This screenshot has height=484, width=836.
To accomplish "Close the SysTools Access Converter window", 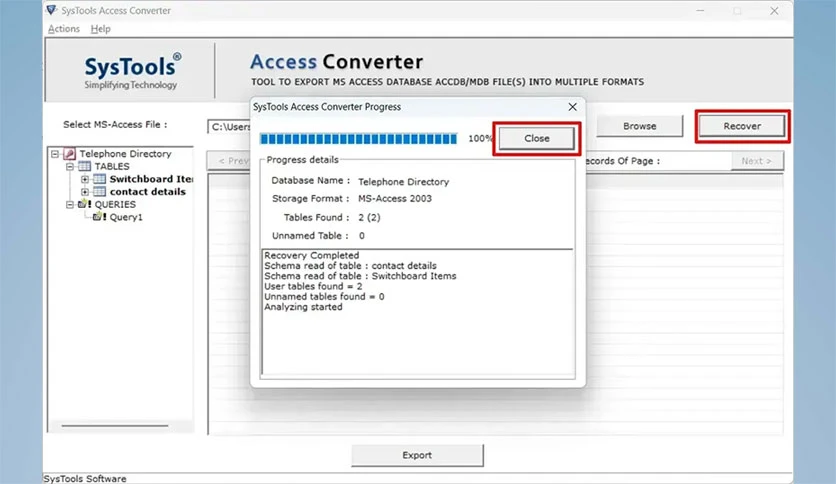I will click(x=774, y=11).
